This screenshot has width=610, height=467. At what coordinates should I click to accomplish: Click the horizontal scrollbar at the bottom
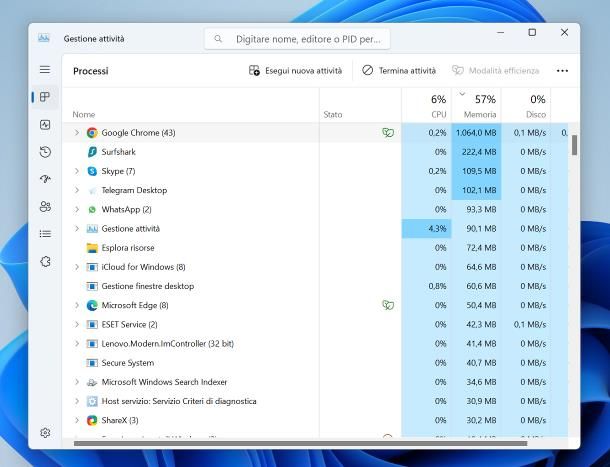pos(300,443)
